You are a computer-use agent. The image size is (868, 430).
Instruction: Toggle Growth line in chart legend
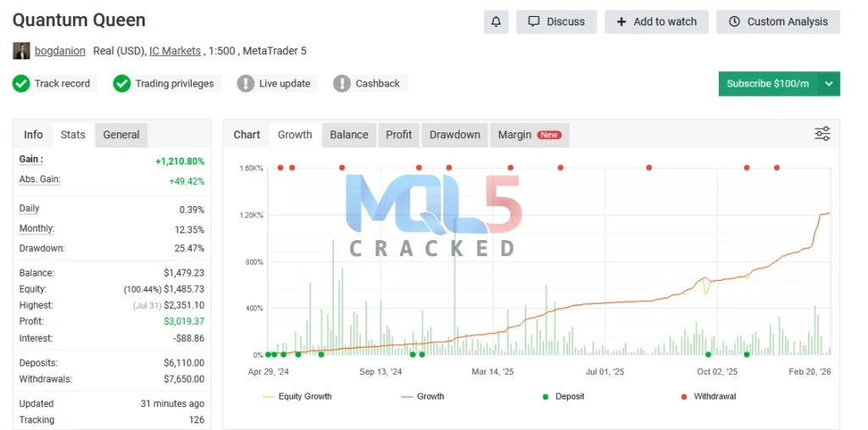coord(423,396)
